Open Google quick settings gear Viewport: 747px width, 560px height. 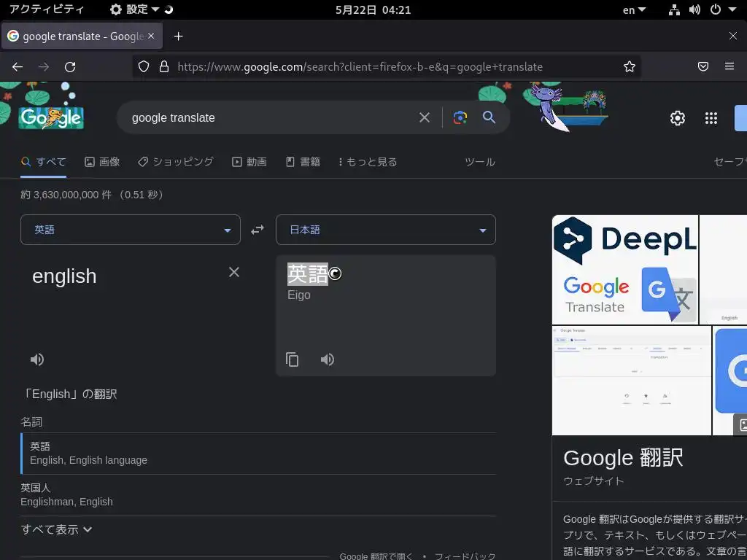pyautogui.click(x=678, y=118)
